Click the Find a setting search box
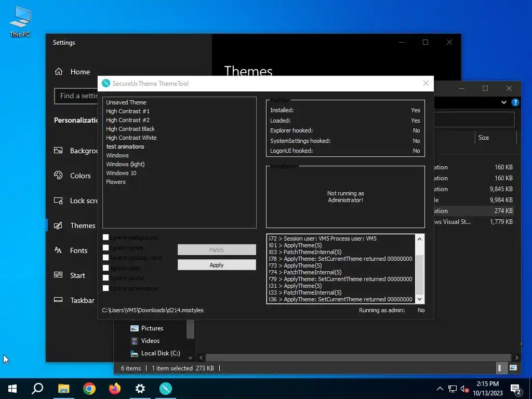 point(76,96)
